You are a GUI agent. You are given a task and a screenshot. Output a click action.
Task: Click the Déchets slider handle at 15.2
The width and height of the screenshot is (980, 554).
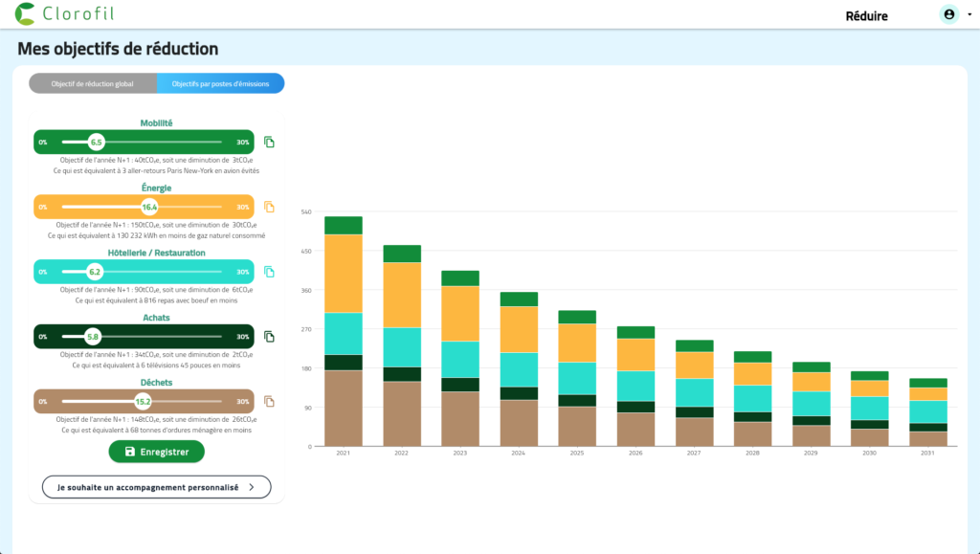[144, 402]
